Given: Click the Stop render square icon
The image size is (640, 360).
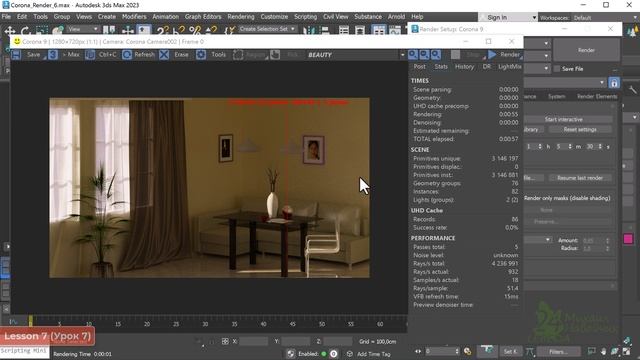Looking at the screenshot, I should pyautogui.click(x=456, y=55).
